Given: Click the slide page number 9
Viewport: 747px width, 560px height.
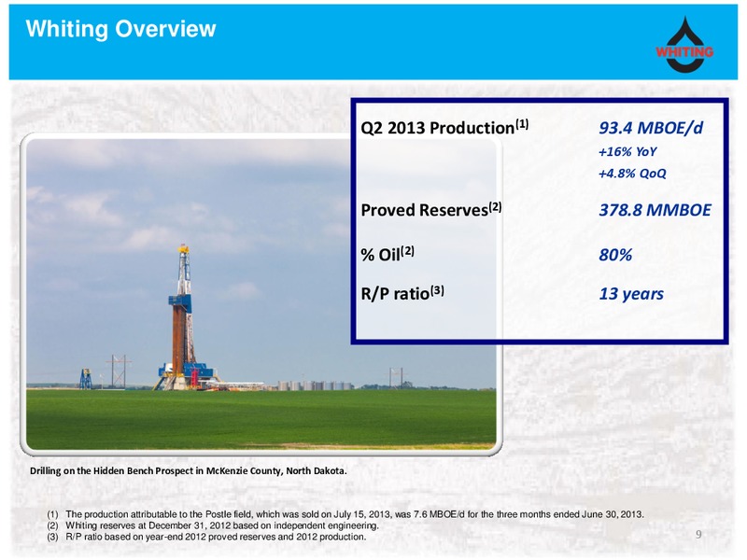Looking at the screenshot, I should (x=698, y=534).
